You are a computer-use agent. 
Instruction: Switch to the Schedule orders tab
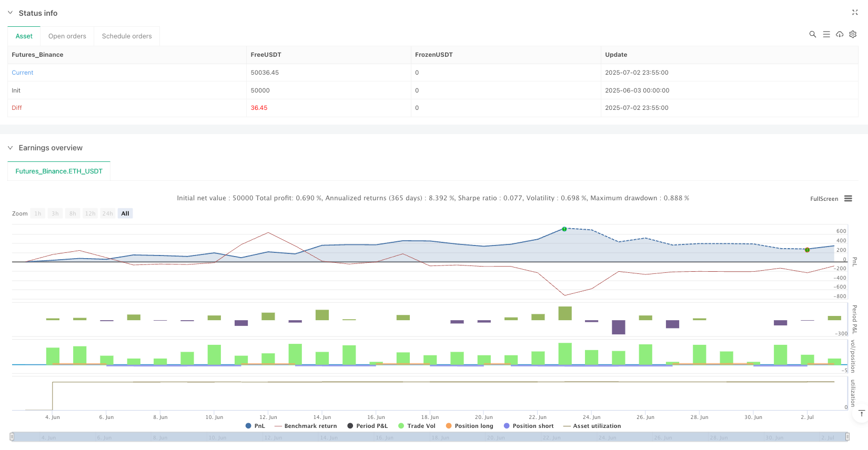pos(127,36)
